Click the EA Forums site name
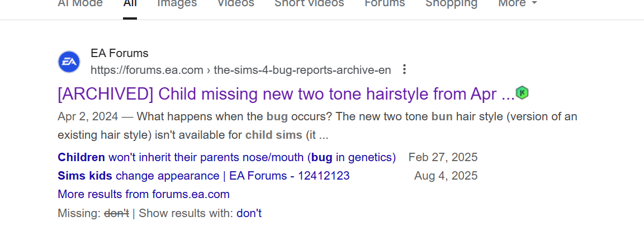The height and width of the screenshot is (235, 644). pos(120,54)
